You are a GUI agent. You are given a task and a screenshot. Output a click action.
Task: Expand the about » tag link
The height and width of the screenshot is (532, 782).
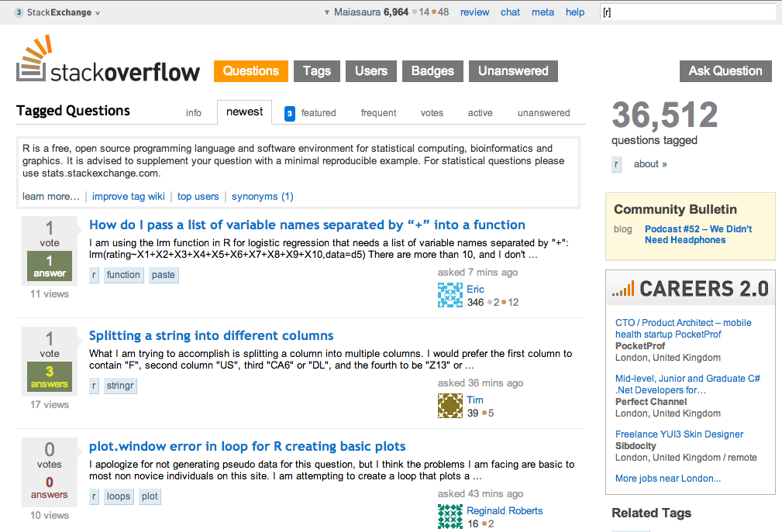tap(650, 164)
